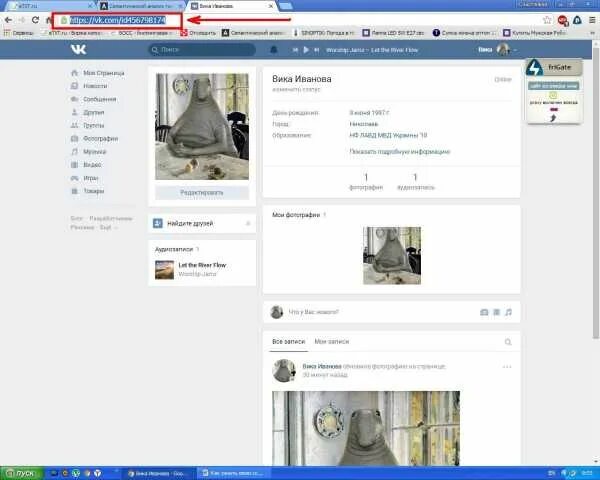
Task: Open the second taskbar window item
Action: tap(233, 473)
